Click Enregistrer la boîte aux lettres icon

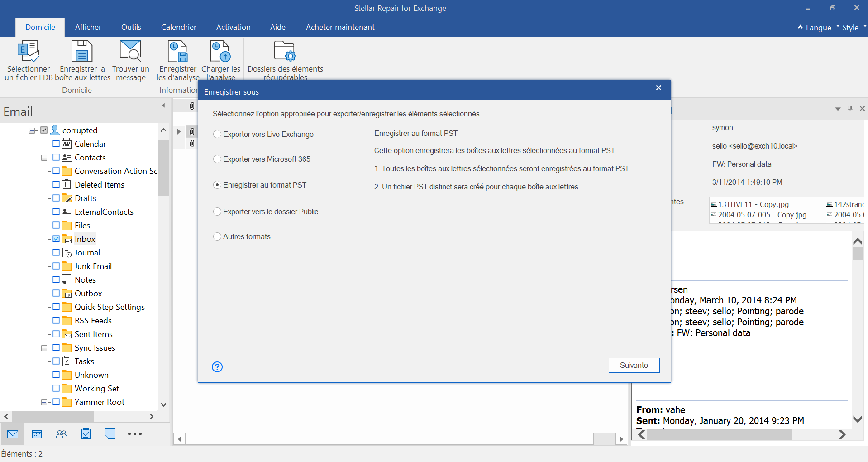(x=82, y=51)
